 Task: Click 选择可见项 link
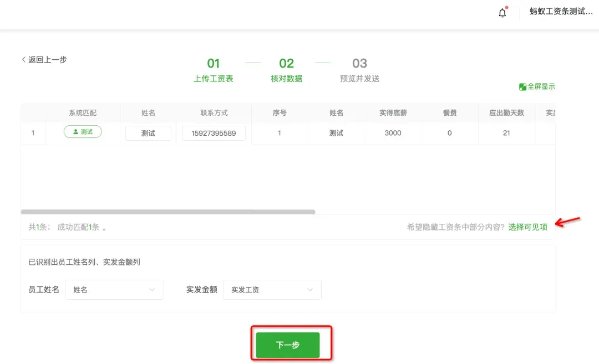[528, 227]
